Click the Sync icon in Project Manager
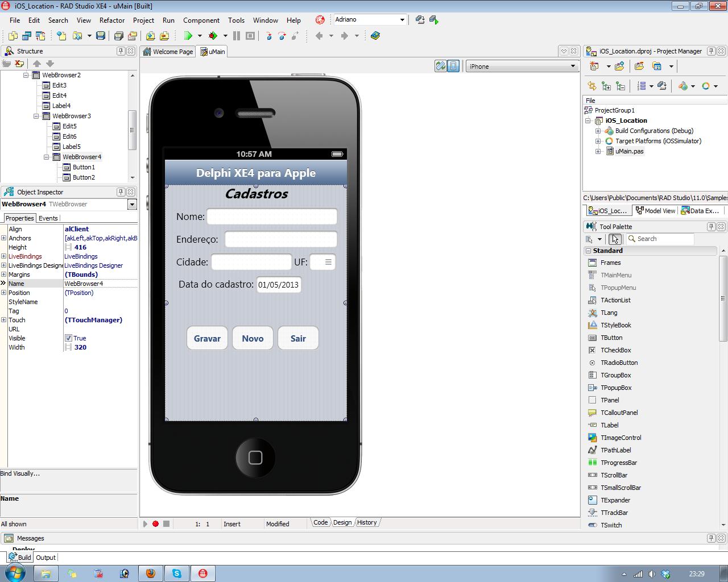 pyautogui.click(x=592, y=86)
